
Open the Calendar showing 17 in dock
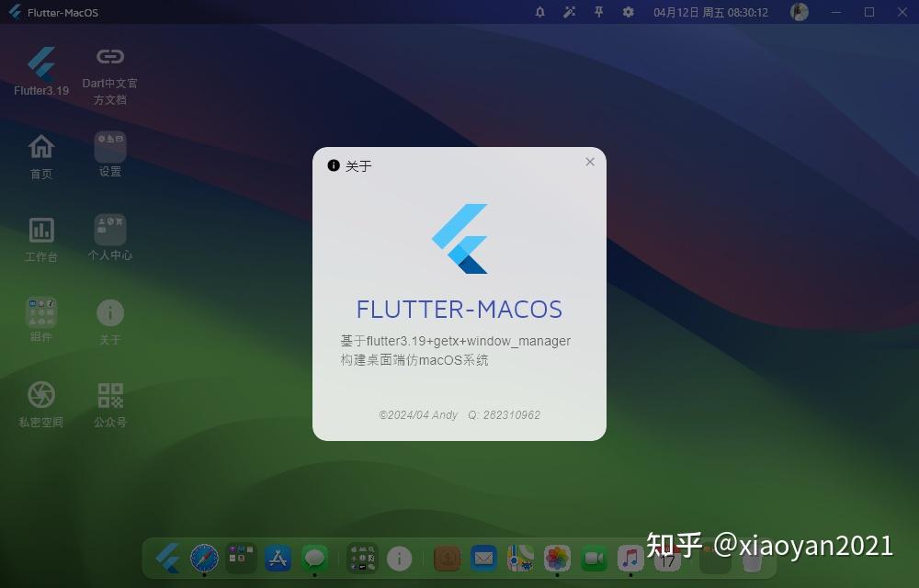point(666,560)
